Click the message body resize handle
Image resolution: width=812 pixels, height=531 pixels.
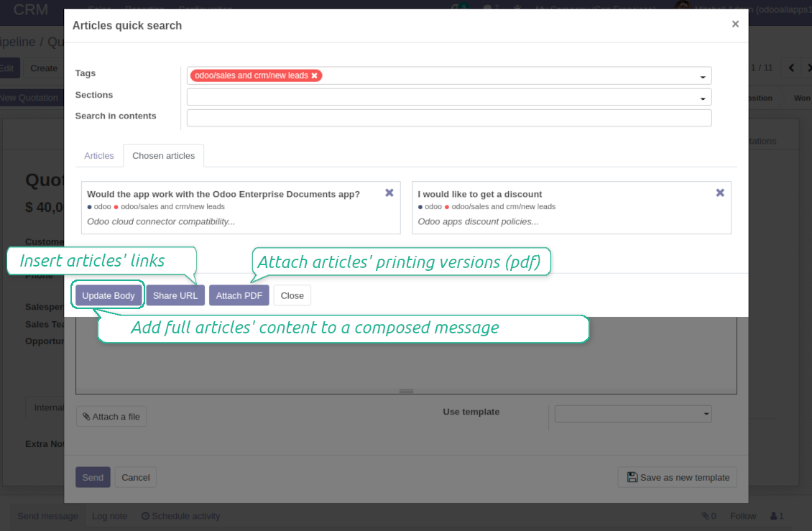pos(406,391)
